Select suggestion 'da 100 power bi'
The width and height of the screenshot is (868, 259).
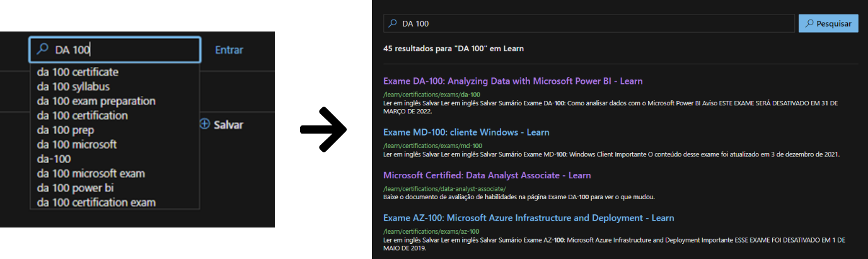75,188
